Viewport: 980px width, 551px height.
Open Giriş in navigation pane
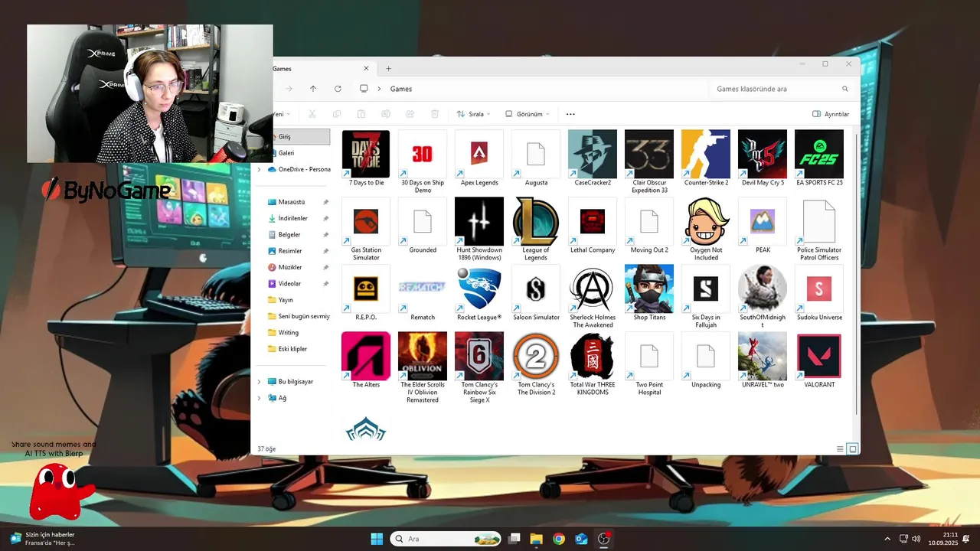coord(300,136)
